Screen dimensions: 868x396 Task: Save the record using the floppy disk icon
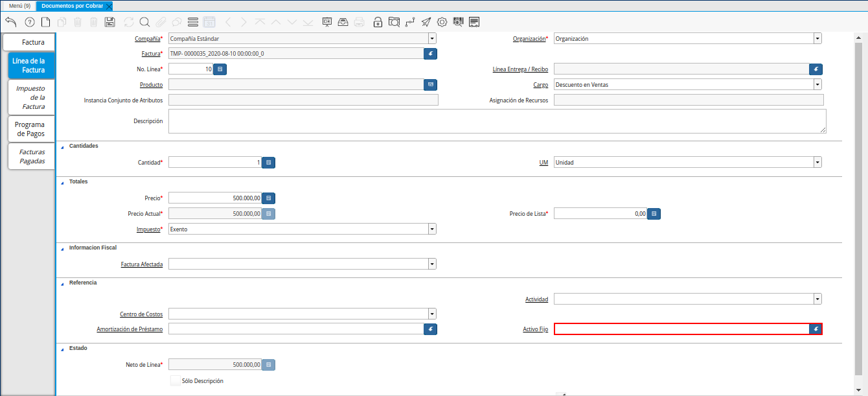pos(109,22)
